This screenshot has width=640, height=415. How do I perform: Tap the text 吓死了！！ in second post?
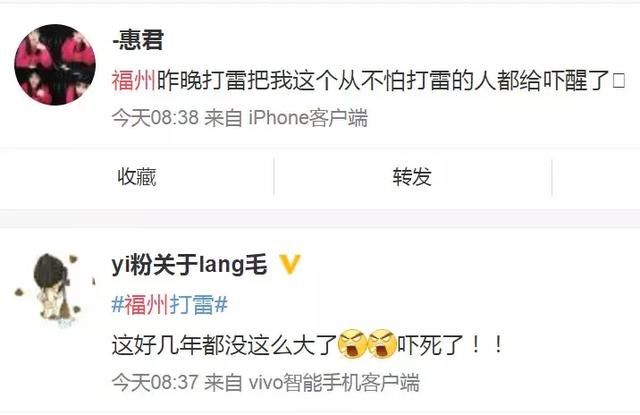coord(450,345)
